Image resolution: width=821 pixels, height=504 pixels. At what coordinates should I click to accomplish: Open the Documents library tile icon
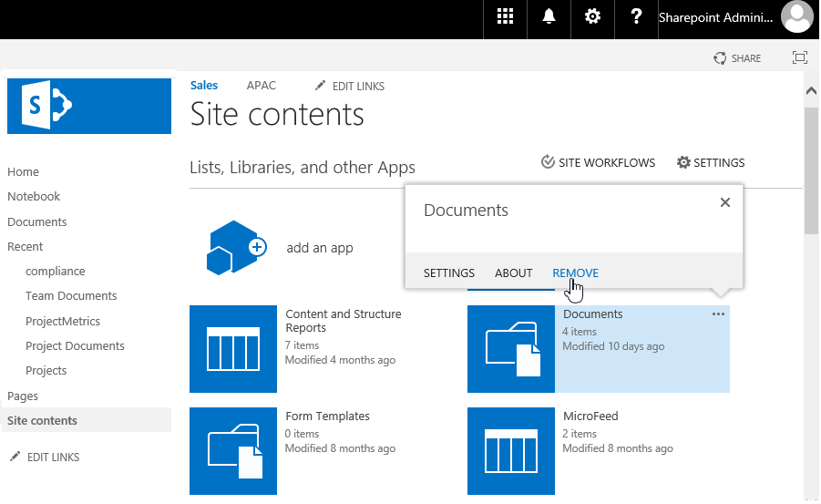511,349
